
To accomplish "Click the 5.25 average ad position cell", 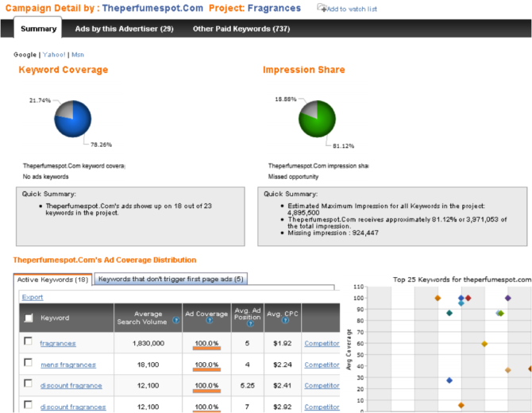I will [247, 385].
